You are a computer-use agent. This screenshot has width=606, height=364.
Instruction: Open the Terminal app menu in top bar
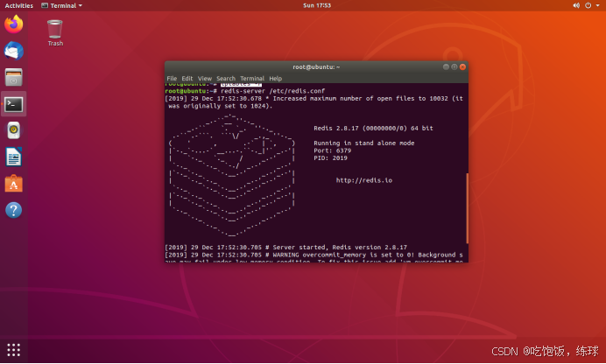61,5
